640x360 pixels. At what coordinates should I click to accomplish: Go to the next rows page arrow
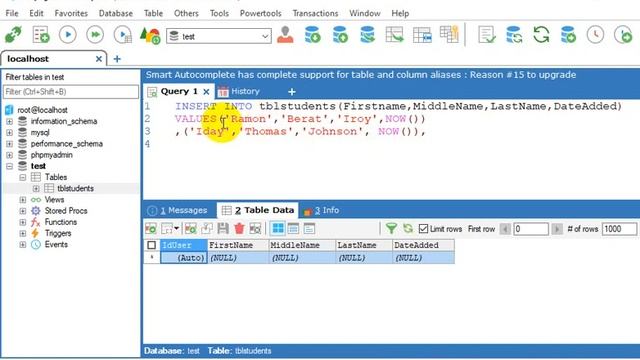[x=557, y=229]
